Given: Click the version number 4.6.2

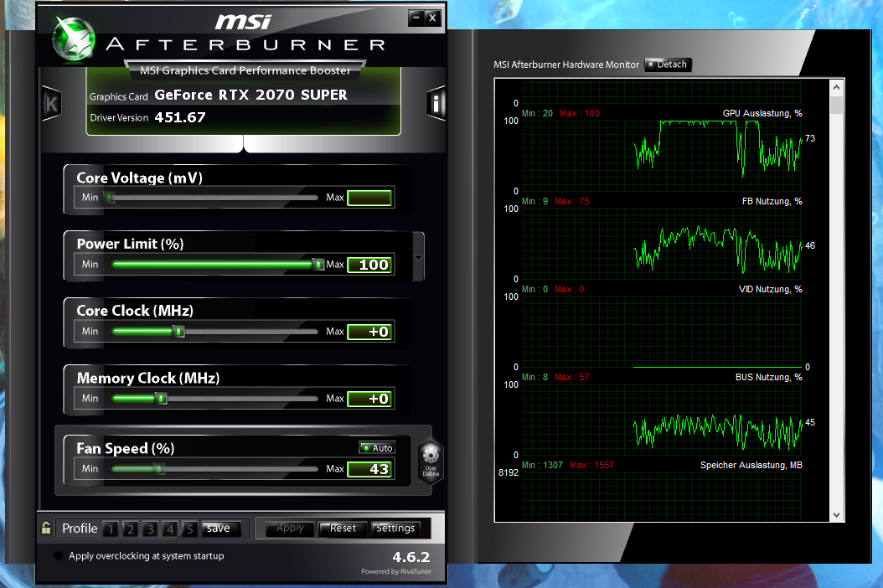Looking at the screenshot, I should click(411, 557).
